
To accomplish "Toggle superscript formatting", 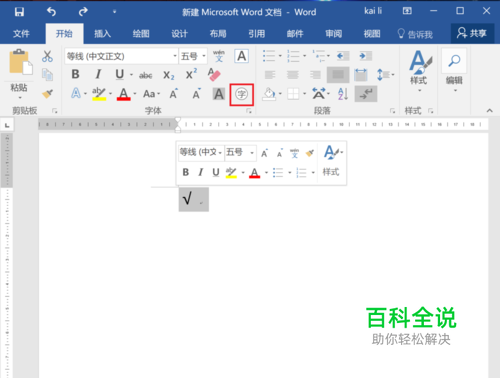I will [191, 74].
